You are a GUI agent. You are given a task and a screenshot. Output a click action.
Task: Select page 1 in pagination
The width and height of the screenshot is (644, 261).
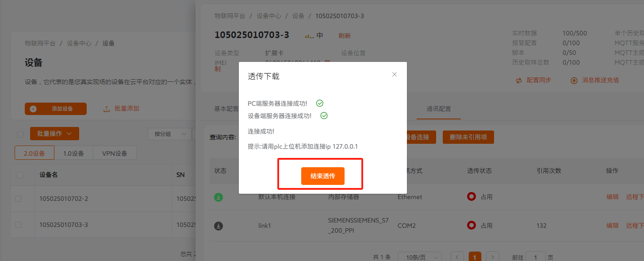(x=475, y=257)
